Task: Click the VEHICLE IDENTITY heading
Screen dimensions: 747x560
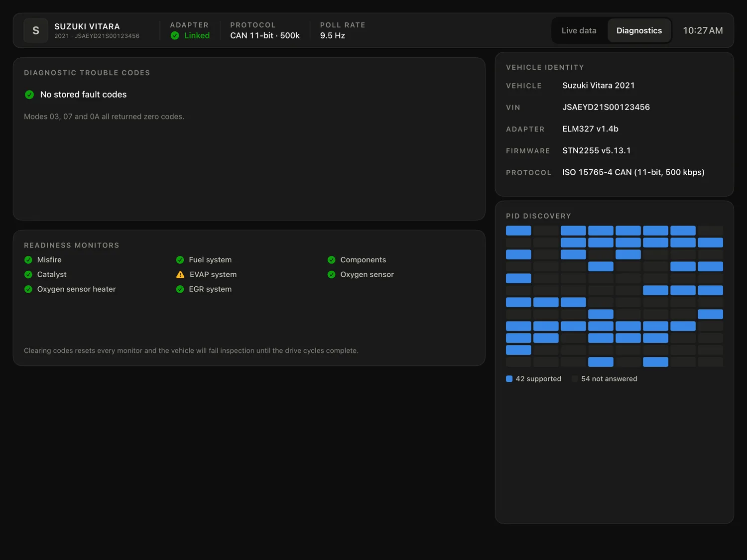Action: (x=545, y=67)
